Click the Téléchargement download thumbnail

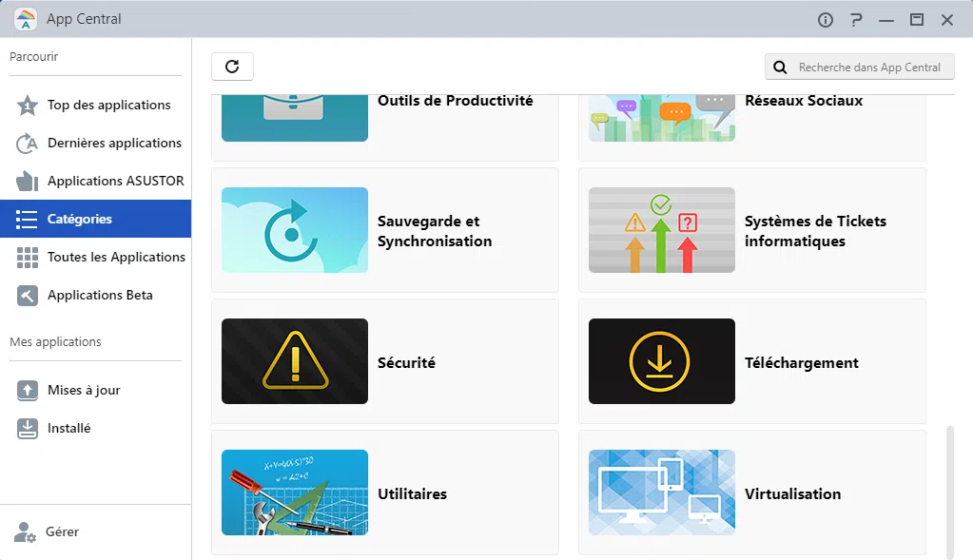(x=661, y=361)
